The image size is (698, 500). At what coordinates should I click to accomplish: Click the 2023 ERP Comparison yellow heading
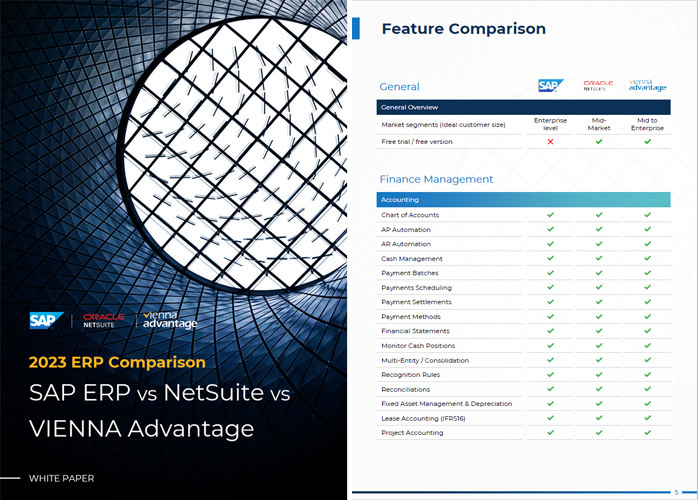(x=117, y=362)
